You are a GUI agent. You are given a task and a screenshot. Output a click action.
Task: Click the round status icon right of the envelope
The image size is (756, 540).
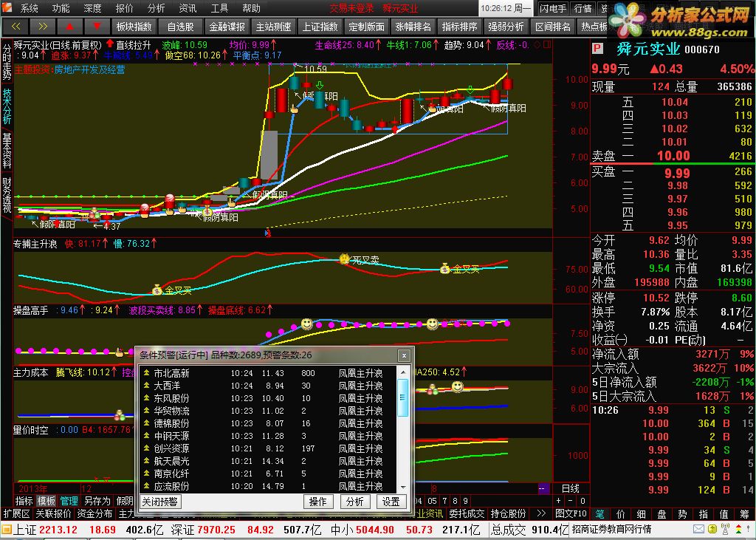tap(711, 530)
